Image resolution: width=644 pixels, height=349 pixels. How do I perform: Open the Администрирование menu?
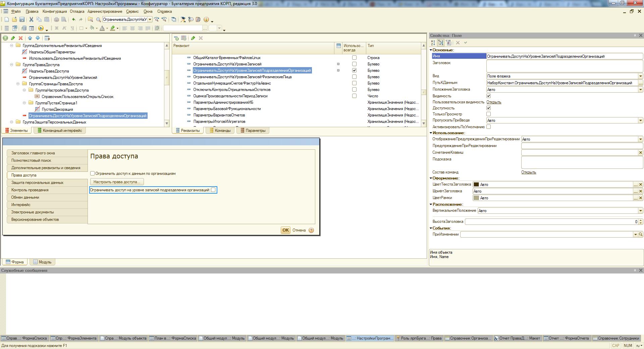(105, 11)
